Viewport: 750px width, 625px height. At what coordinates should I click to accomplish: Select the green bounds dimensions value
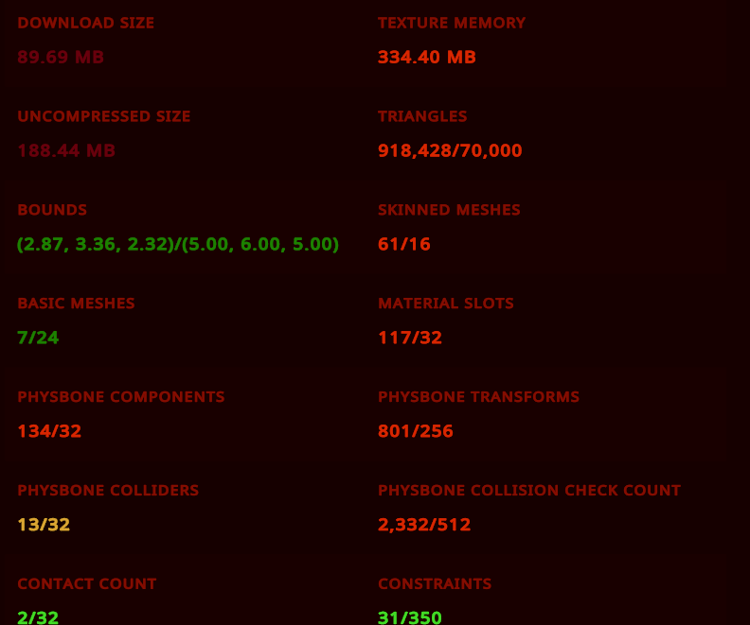(x=178, y=244)
